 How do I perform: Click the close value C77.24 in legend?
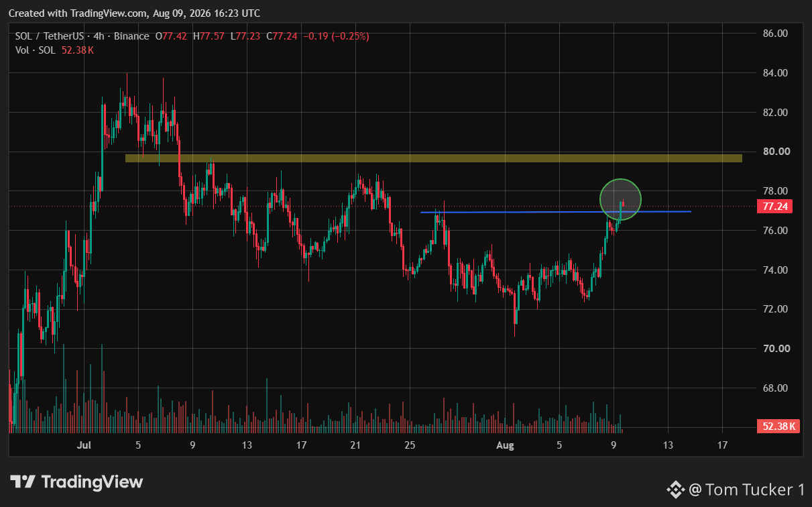[282, 36]
